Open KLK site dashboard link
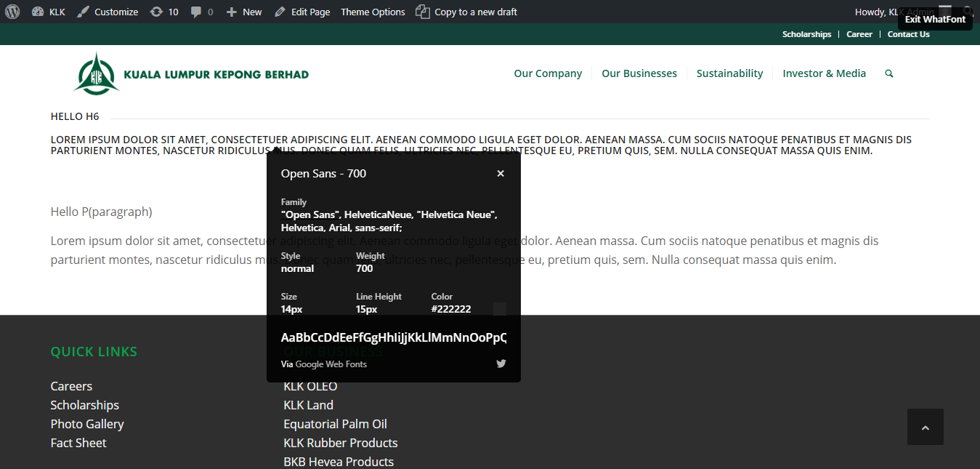Viewport: 980px width, 469px height. tap(49, 12)
